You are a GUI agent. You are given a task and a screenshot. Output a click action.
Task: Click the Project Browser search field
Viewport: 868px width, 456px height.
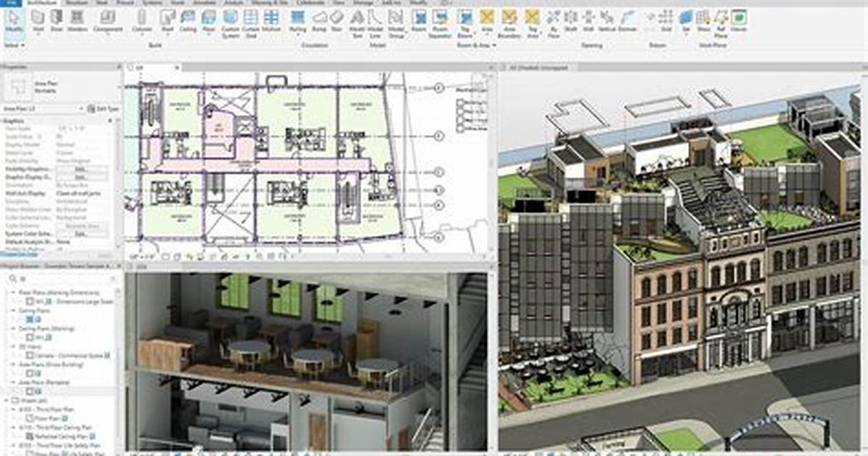[62, 279]
